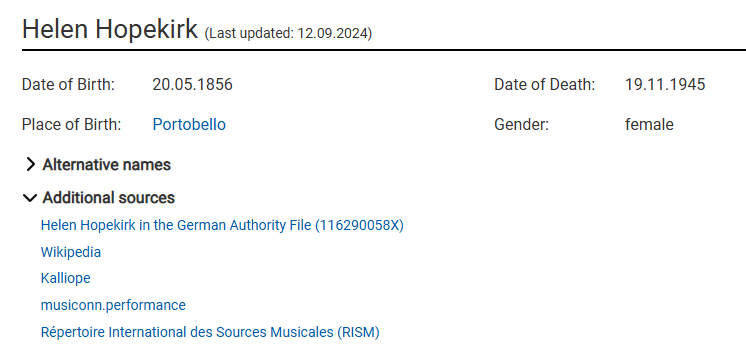746x361 pixels.
Task: Click the Place of Birth label
Action: click(71, 125)
